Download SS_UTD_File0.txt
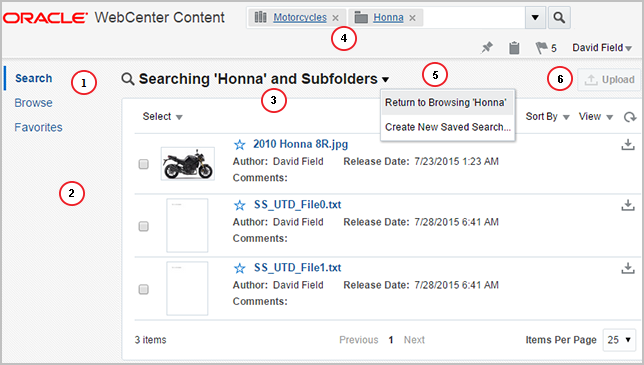This screenshot has height=365, width=644. click(628, 205)
